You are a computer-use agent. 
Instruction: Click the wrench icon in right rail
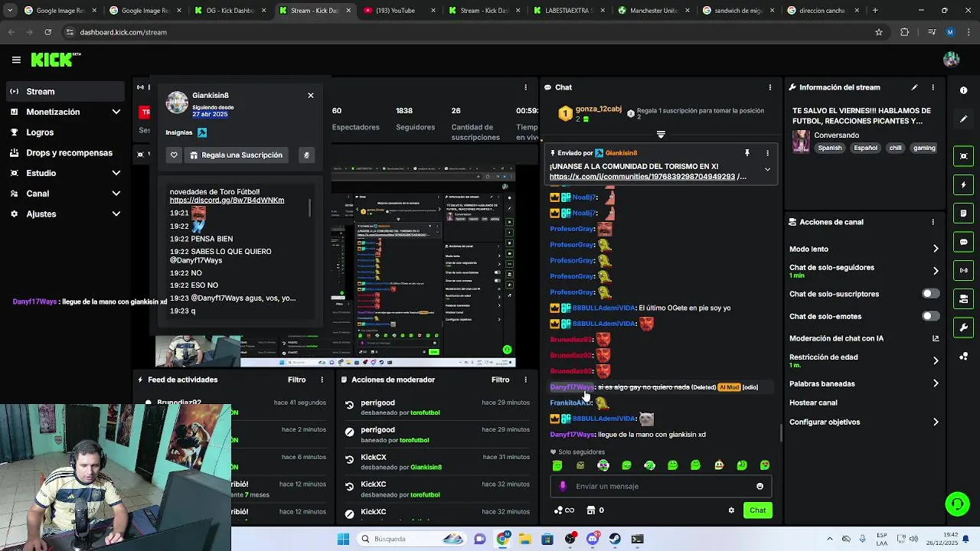click(963, 328)
